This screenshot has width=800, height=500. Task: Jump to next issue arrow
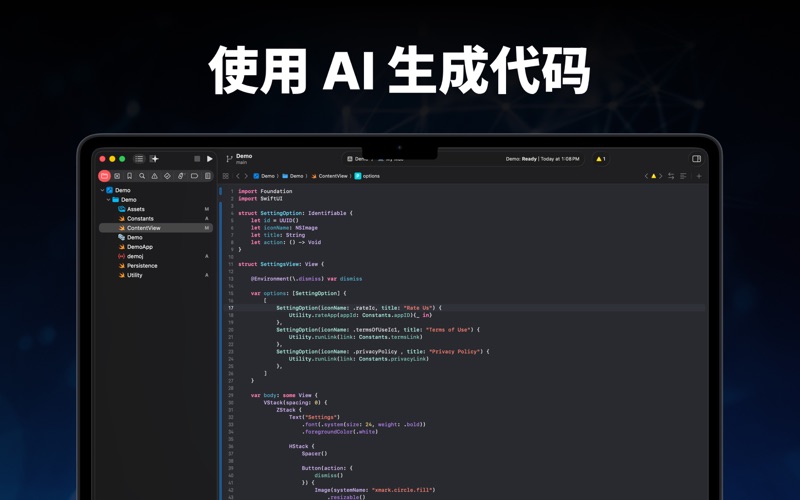[661, 176]
